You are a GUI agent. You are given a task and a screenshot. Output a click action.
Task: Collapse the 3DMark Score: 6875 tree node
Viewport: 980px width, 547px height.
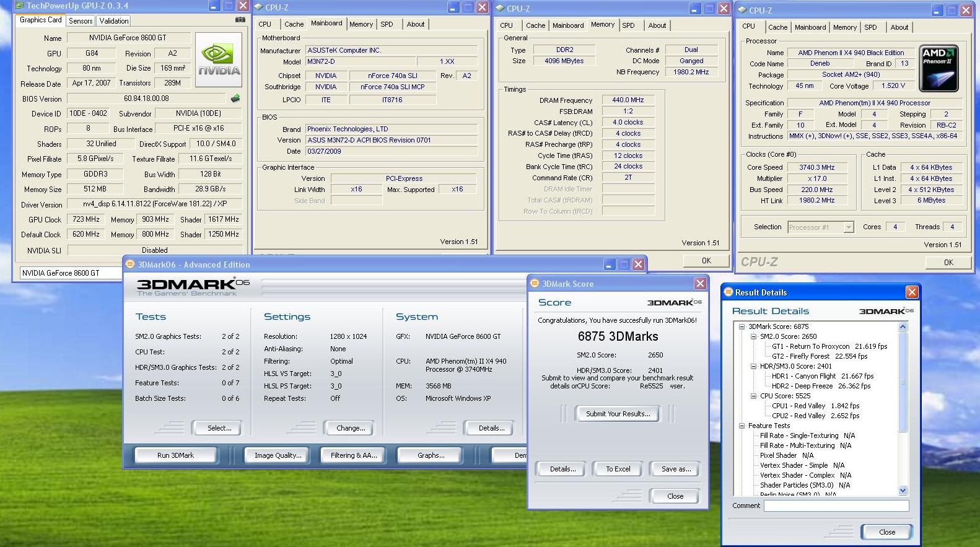point(742,326)
